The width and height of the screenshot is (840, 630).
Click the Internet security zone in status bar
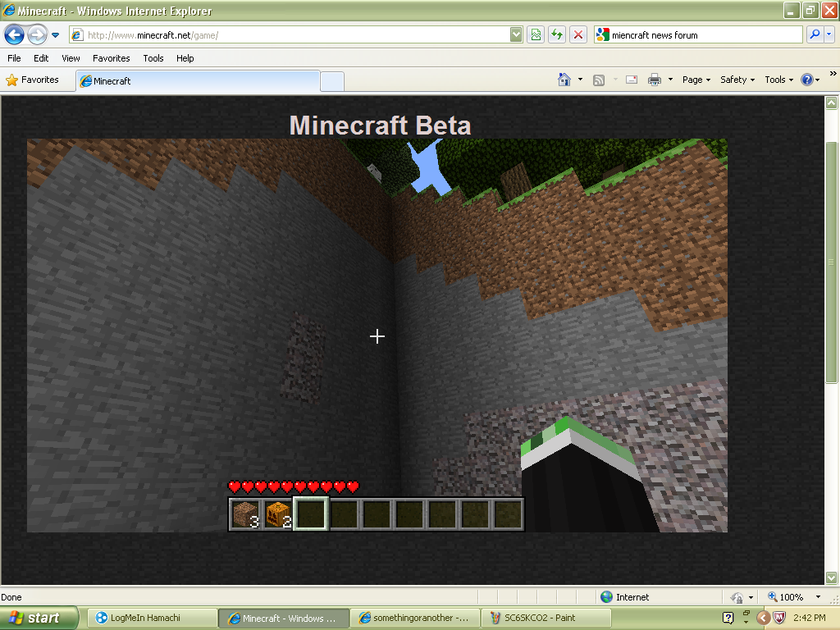pyautogui.click(x=624, y=597)
